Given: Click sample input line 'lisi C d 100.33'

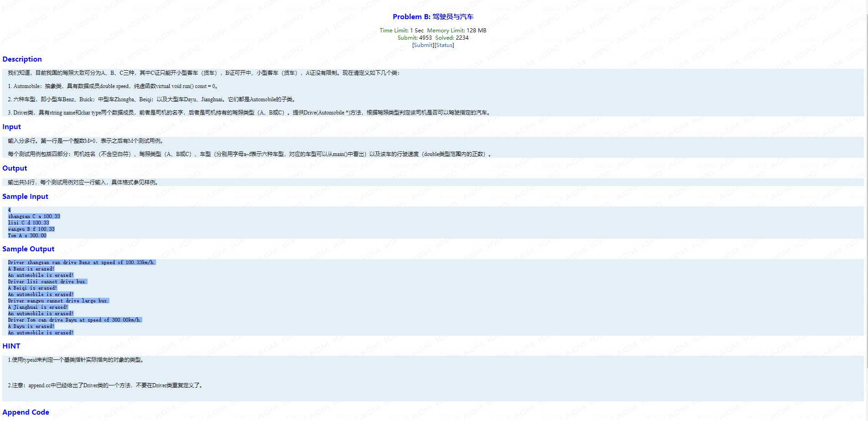Looking at the screenshot, I should point(28,223).
